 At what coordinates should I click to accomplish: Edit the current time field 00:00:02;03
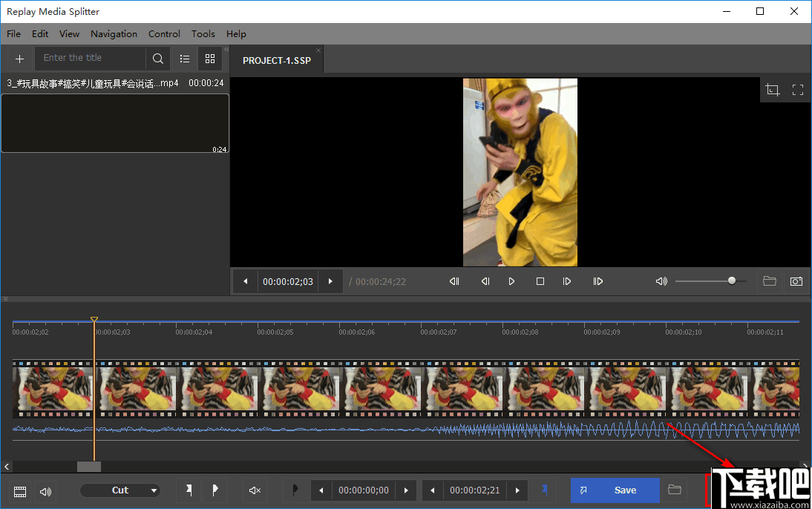click(288, 282)
